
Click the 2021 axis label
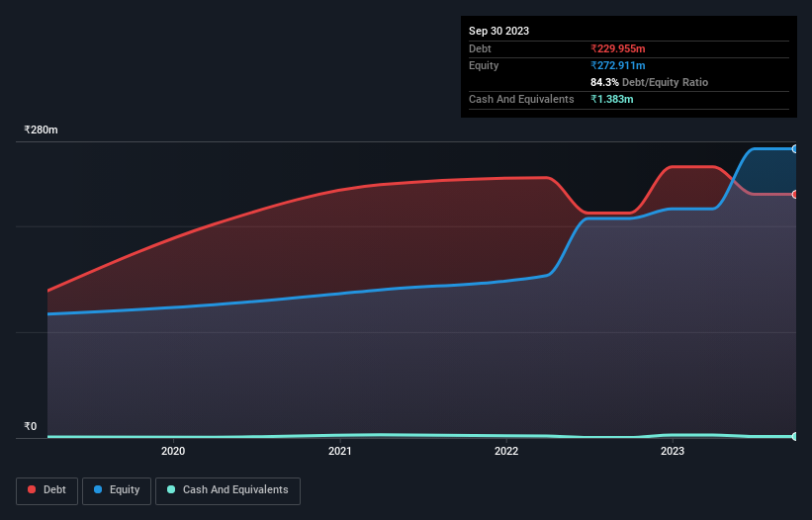pos(339,451)
